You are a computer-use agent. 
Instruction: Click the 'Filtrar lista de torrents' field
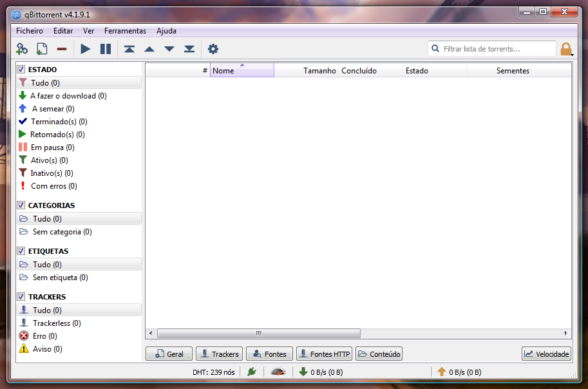[x=492, y=49]
